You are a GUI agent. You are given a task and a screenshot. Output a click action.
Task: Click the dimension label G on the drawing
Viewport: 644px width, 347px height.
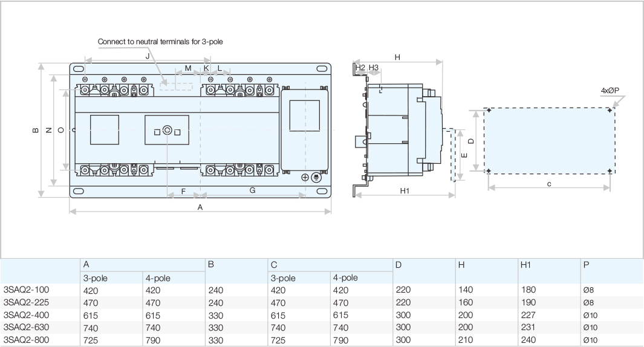point(252,190)
